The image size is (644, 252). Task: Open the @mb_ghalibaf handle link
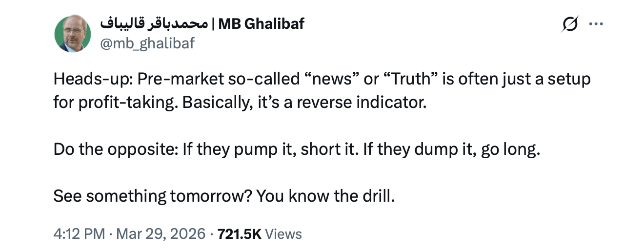(x=147, y=43)
